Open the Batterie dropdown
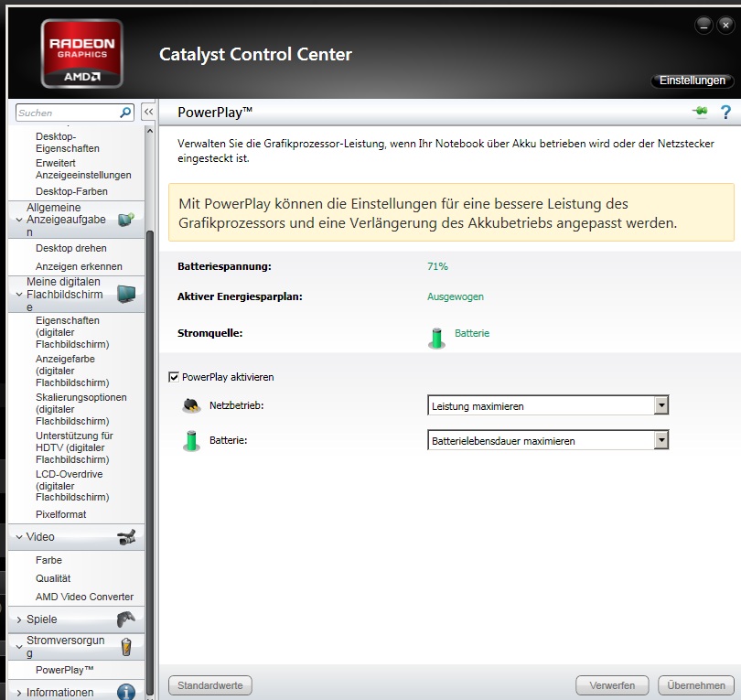Viewport: 741px width, 700px height. click(548, 440)
